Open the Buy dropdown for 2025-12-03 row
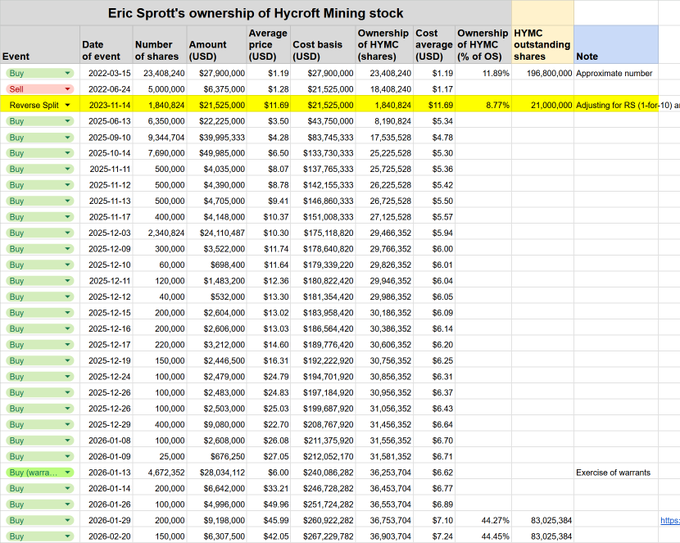Viewport: 680px width, 543px height. (40, 233)
